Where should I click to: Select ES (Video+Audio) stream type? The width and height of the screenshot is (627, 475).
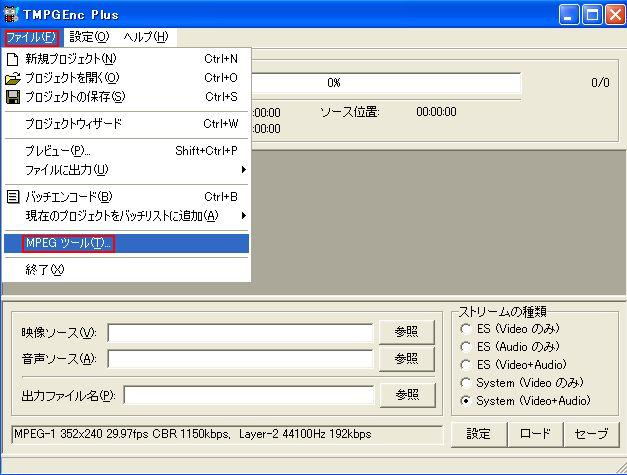[465, 365]
